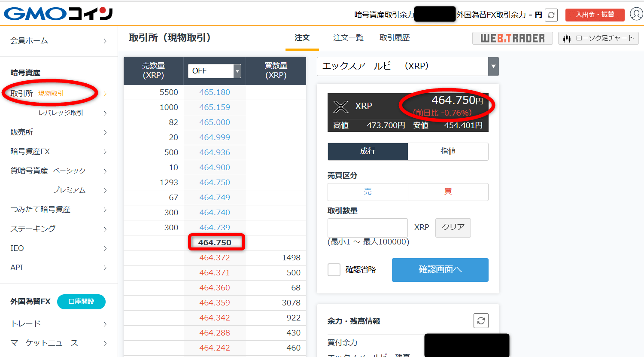Refresh the trading balance in the header
The image size is (644, 357).
click(551, 15)
